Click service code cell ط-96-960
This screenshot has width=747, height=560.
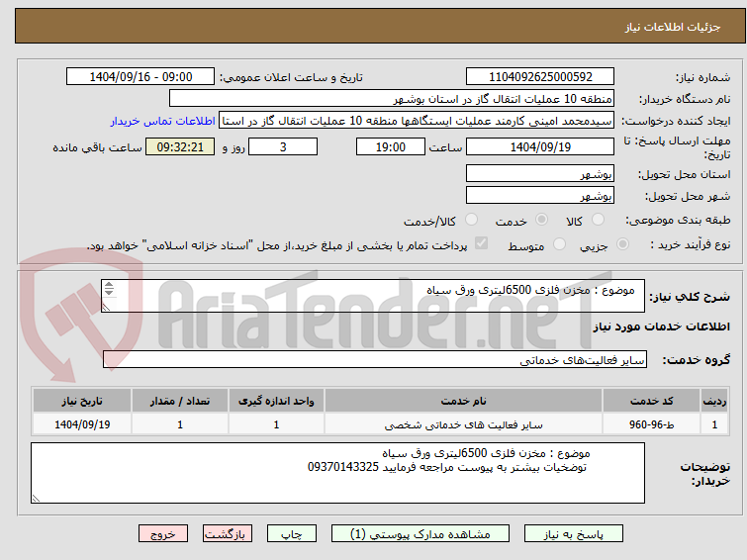(x=651, y=424)
